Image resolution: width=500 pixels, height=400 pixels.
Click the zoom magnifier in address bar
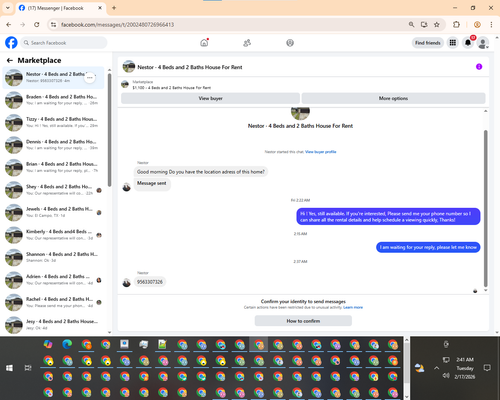[x=411, y=24]
